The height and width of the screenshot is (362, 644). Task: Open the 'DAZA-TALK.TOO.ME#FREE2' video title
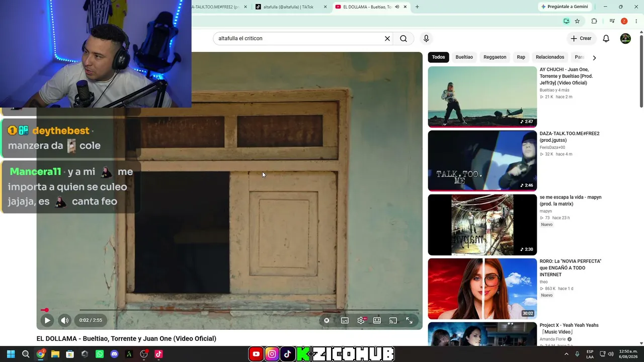[570, 137]
